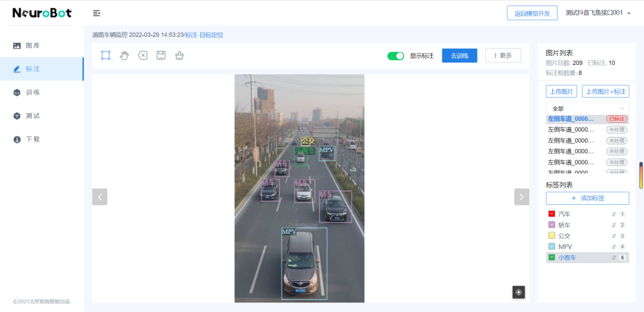Click shortcut number 4 badge for MPV
The image size is (644, 312).
pyautogui.click(x=622, y=247)
